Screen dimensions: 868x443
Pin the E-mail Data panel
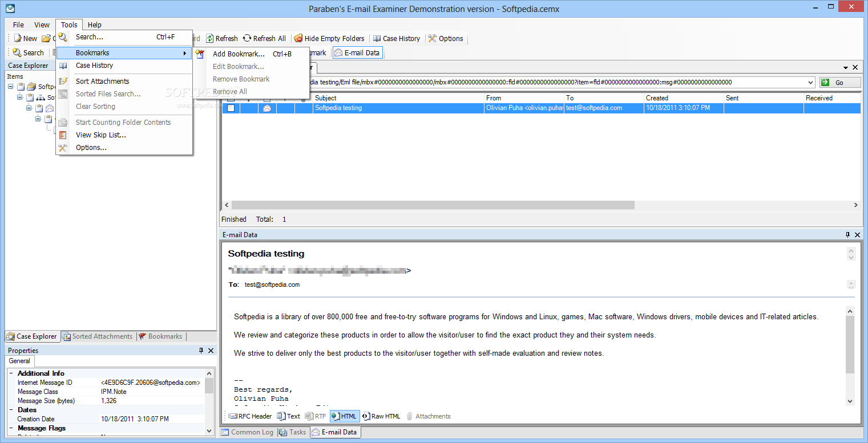coord(847,234)
